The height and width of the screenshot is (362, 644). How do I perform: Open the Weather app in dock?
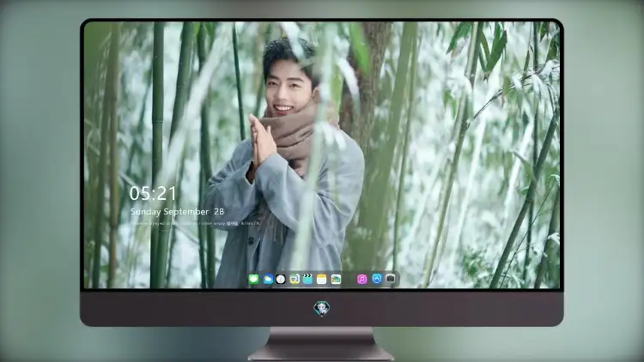(x=268, y=280)
